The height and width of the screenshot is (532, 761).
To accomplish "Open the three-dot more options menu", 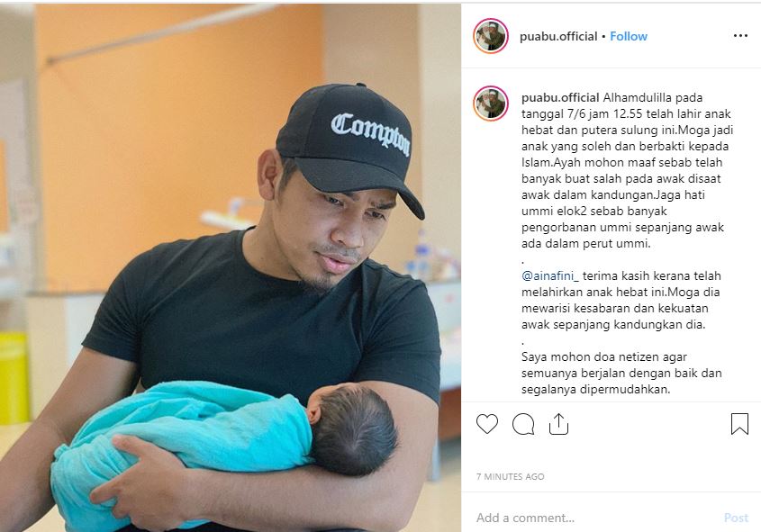I will 740,36.
